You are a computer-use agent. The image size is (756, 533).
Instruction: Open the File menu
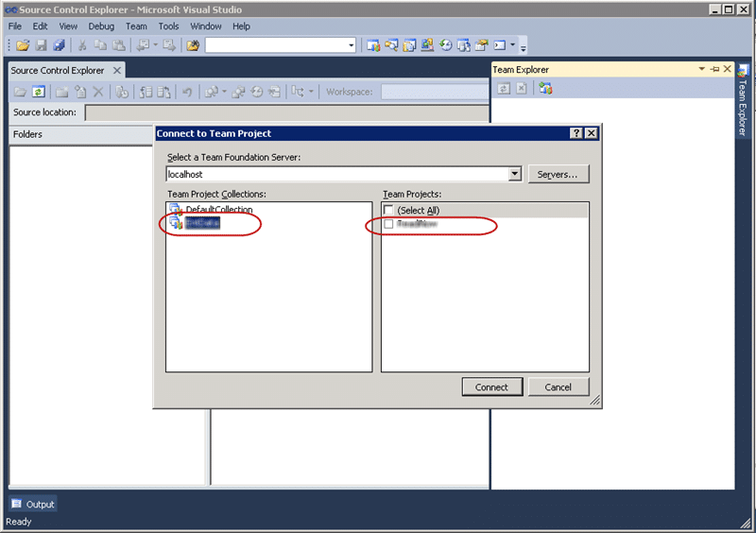[15, 26]
